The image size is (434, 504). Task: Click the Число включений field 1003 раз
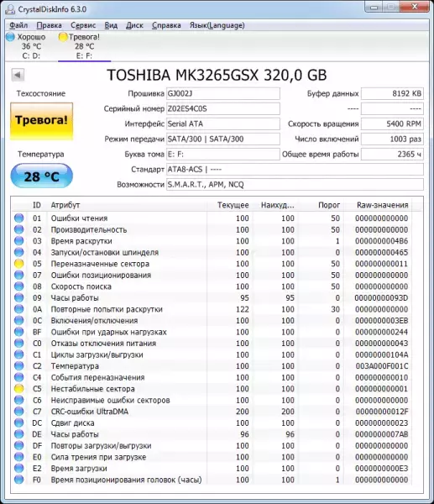pos(392,139)
